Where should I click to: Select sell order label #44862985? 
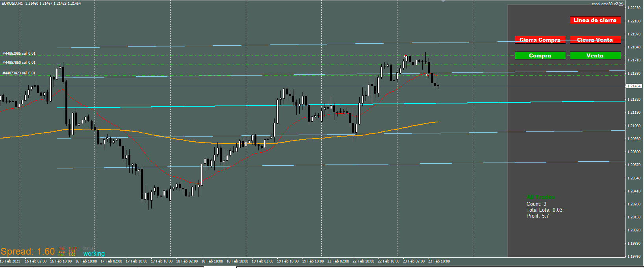19,54
